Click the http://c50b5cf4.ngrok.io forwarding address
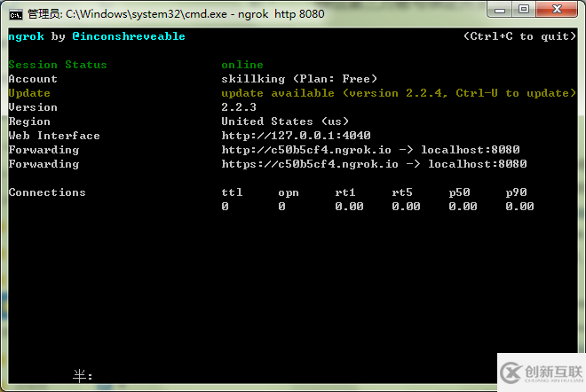This screenshot has width=586, height=392. [306, 150]
